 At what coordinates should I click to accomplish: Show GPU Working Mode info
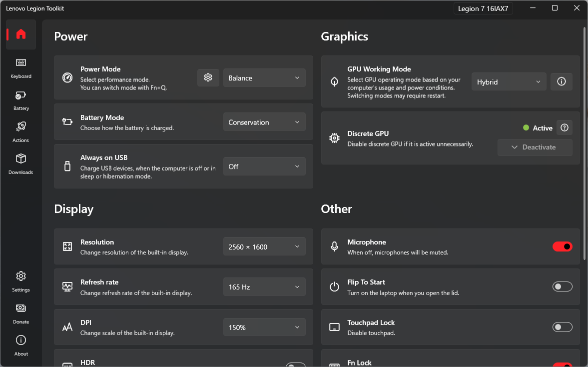tap(561, 81)
